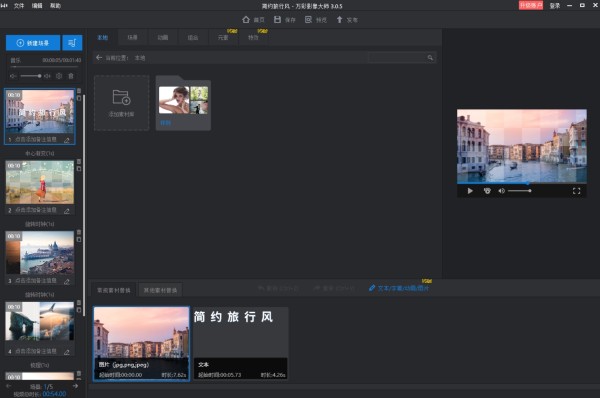Toggle the loop button in the preview player
Viewport: 600px width, 398px height.
coord(487,191)
